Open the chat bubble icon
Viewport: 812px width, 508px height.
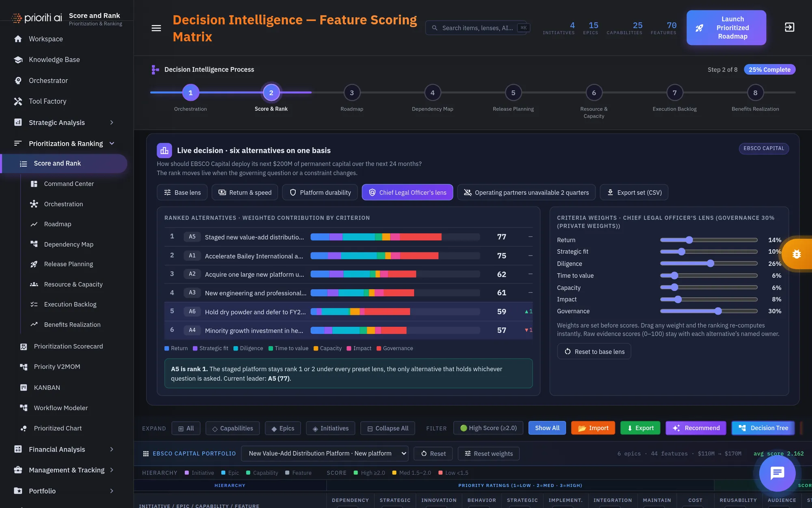[x=777, y=473]
